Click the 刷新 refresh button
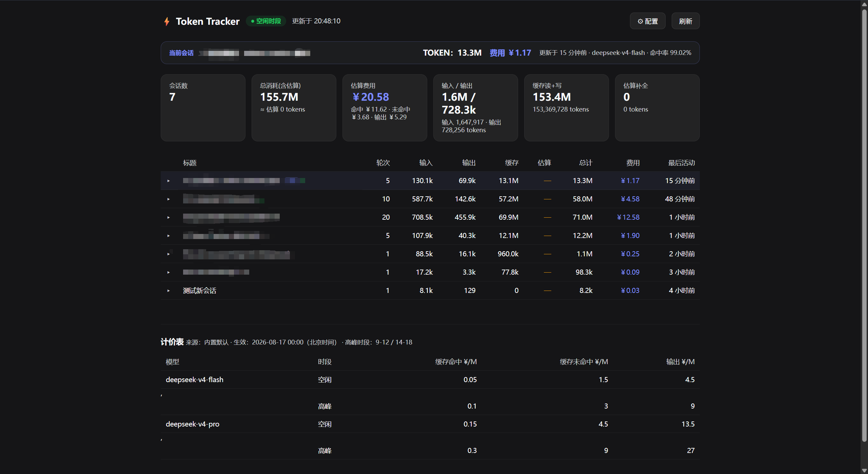The width and height of the screenshot is (868, 474). click(685, 21)
